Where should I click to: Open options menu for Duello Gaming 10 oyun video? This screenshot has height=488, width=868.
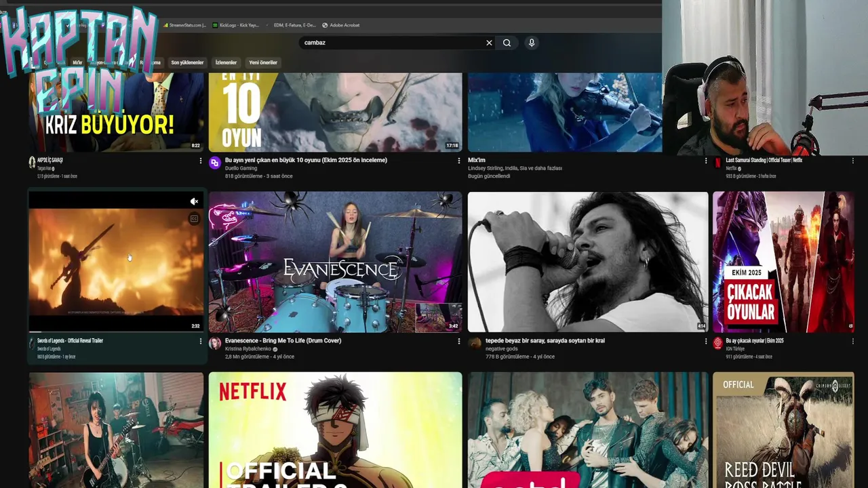click(x=458, y=161)
